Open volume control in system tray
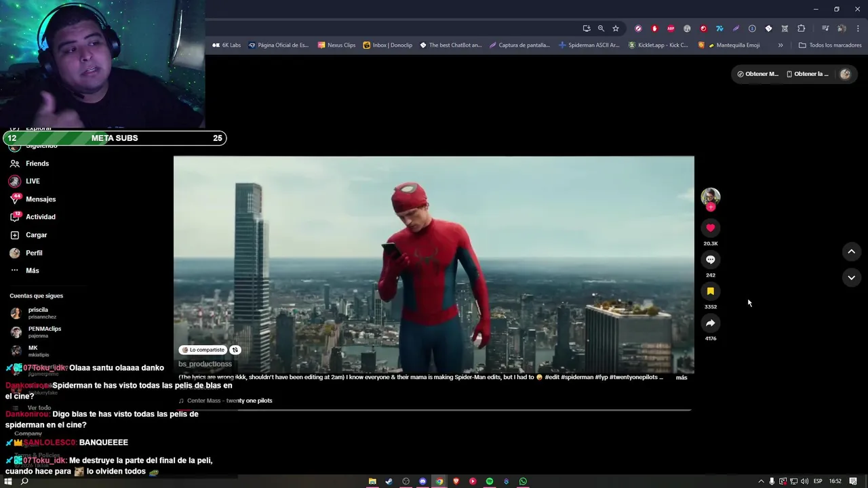 [x=804, y=481]
